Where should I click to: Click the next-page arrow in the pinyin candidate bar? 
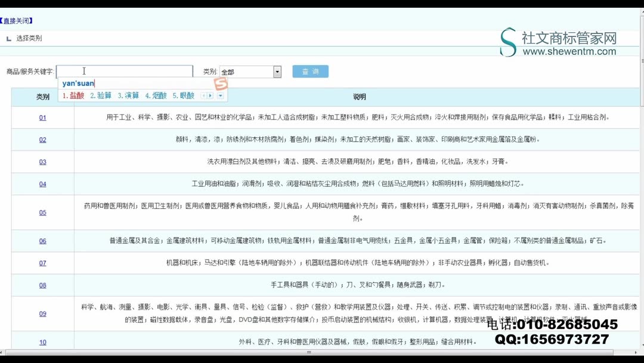[210, 96]
